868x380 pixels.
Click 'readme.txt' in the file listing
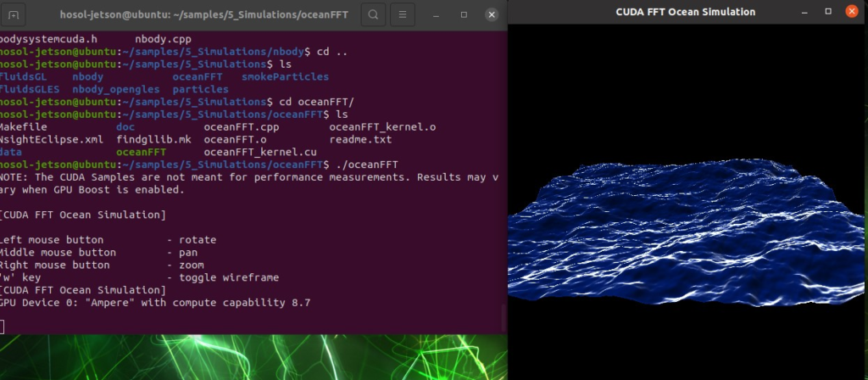click(360, 140)
